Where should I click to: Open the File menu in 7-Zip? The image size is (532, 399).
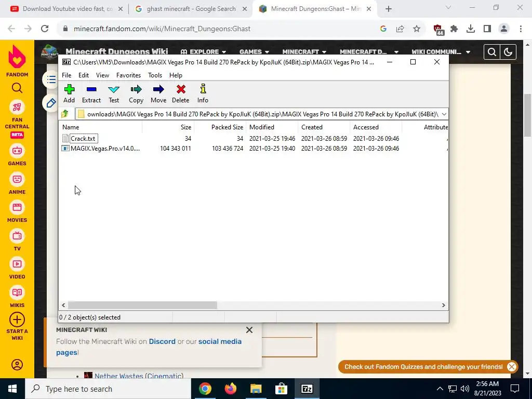66,75
